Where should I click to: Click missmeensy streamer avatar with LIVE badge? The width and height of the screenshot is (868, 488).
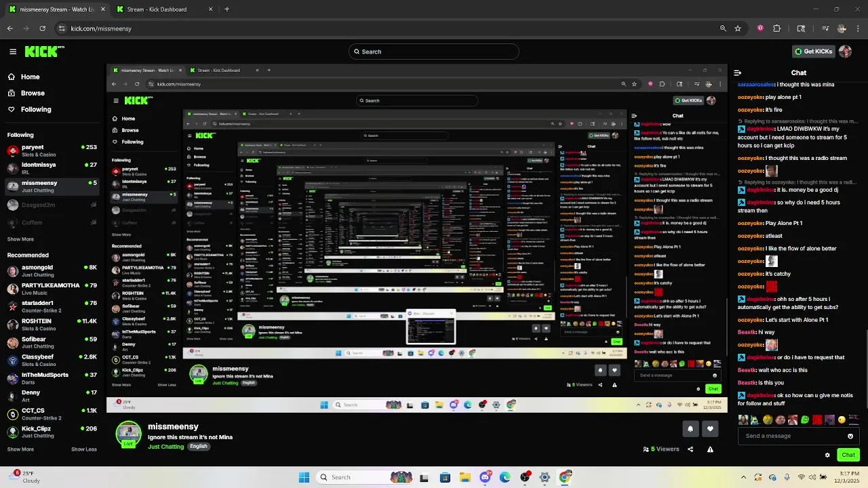point(129,434)
